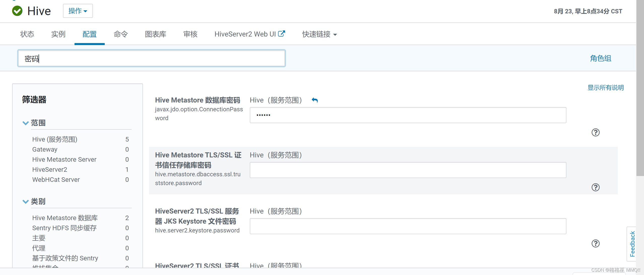Click the green Hive health status icon
This screenshot has width=644, height=275.
point(17,11)
